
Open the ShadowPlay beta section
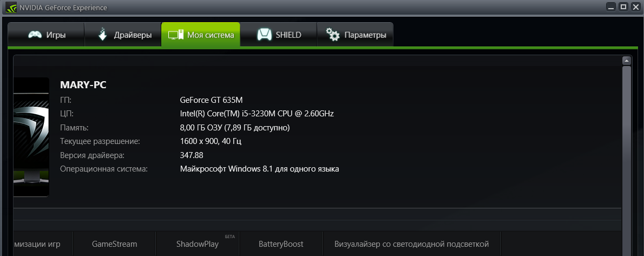(198, 244)
